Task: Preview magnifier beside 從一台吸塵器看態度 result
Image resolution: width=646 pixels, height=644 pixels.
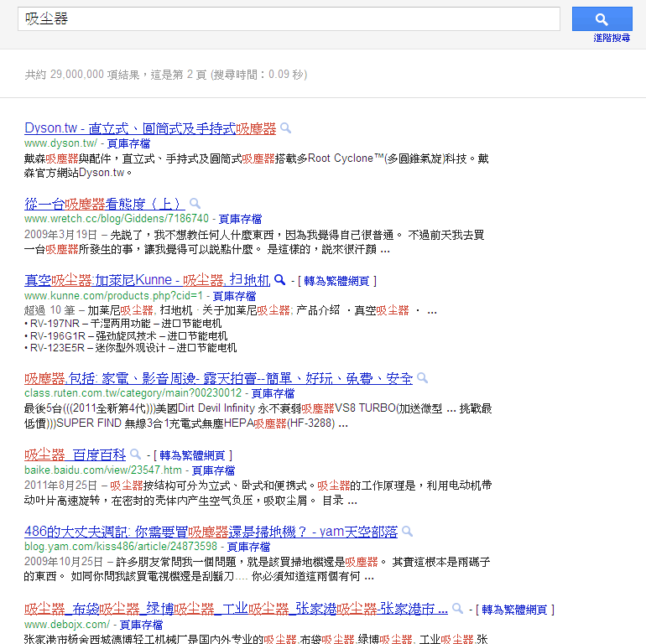Action: point(195,204)
